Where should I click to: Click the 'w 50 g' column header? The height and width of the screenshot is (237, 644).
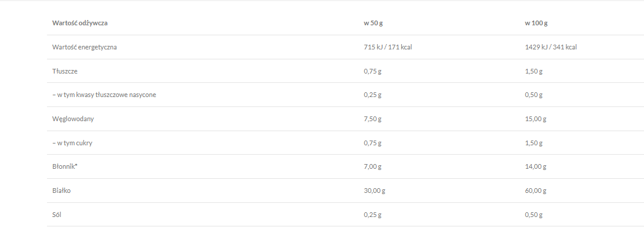point(373,24)
